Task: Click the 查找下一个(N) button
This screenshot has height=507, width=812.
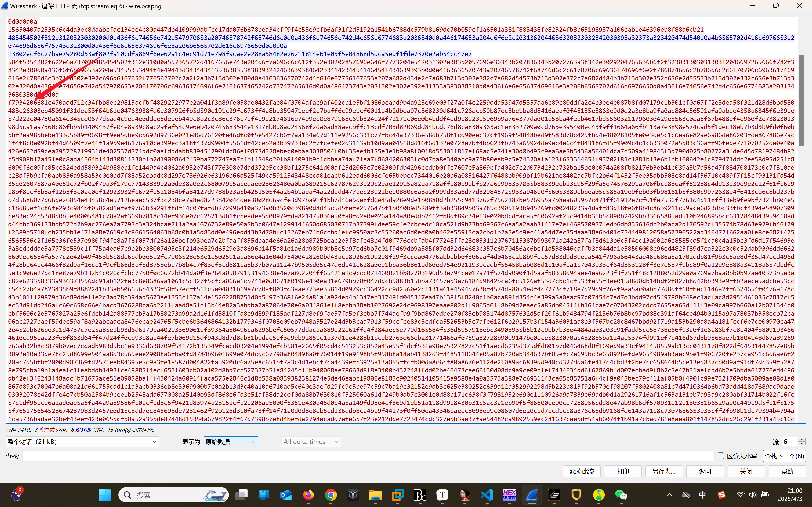Action: [784, 456]
